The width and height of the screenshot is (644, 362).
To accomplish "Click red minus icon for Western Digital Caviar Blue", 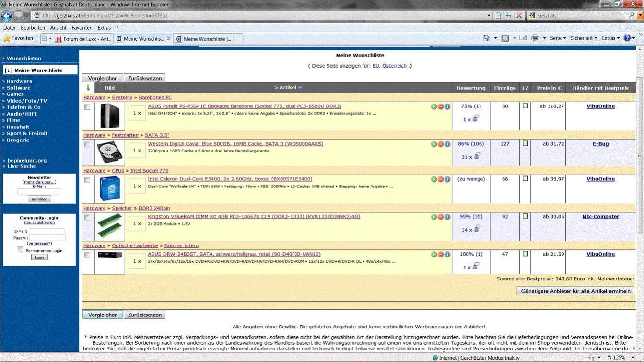I will pos(441,144).
